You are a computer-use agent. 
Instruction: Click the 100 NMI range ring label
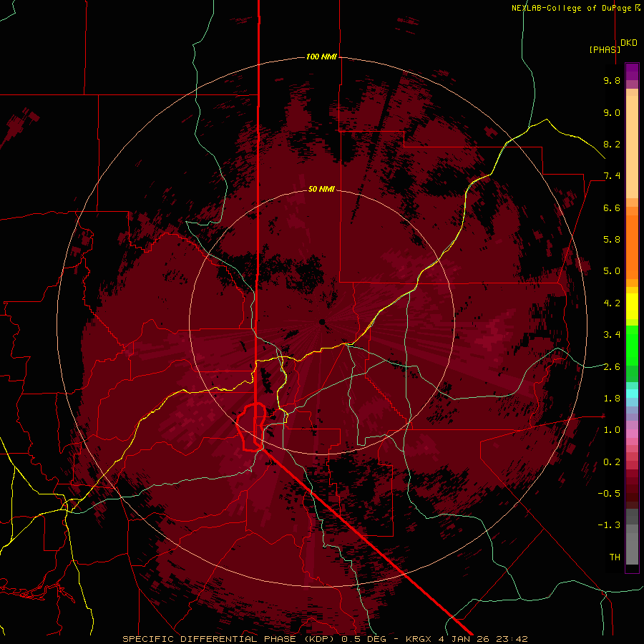click(x=321, y=57)
